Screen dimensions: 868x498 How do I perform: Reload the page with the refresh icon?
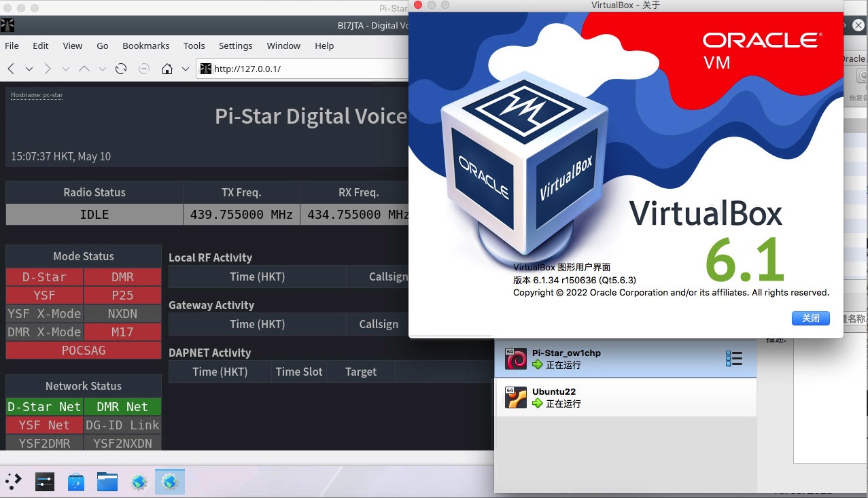[121, 69]
